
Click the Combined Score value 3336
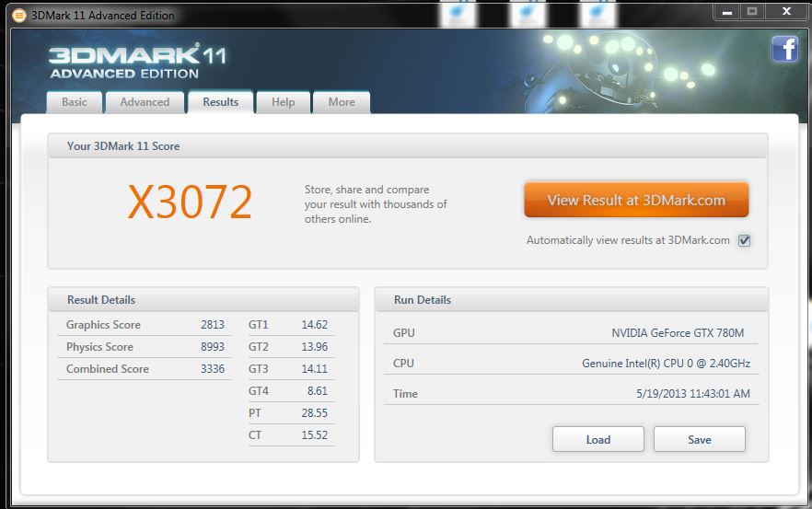pos(213,369)
